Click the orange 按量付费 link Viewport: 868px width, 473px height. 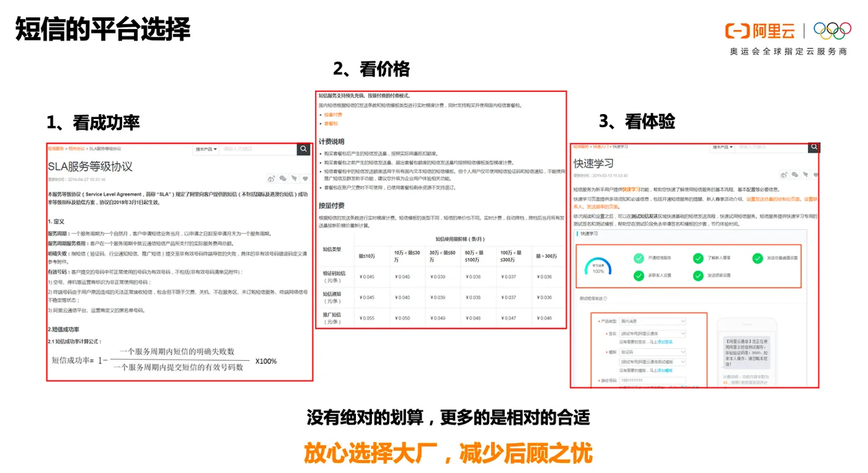[333, 115]
